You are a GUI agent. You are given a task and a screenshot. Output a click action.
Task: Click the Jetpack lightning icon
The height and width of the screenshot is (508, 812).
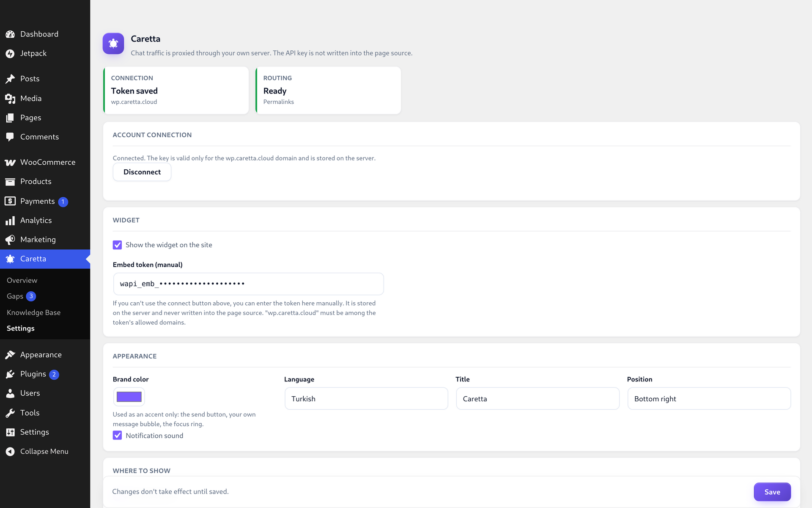[10, 54]
